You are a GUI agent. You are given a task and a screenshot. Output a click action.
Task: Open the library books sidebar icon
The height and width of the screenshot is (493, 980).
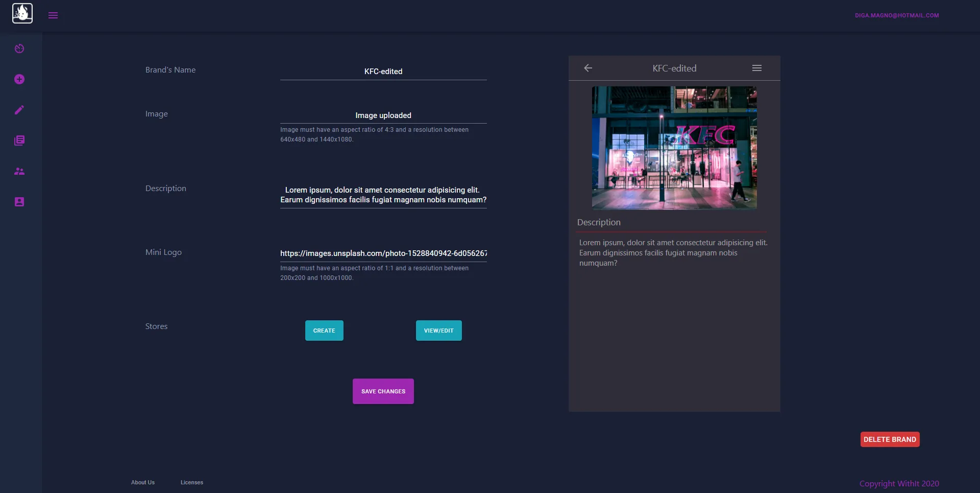tap(19, 140)
